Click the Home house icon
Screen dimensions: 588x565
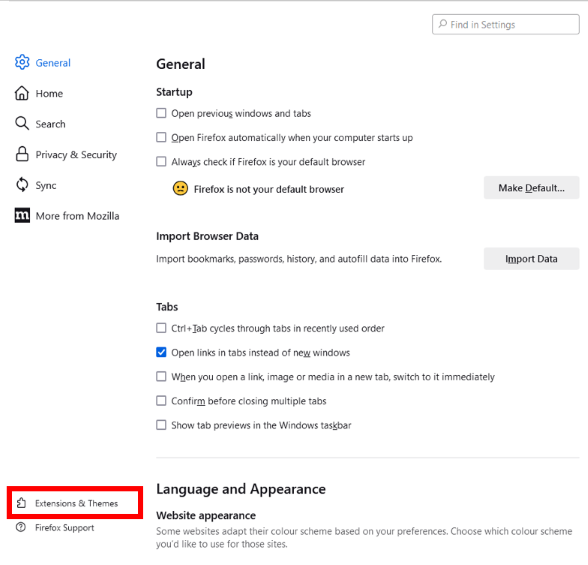[x=22, y=93]
